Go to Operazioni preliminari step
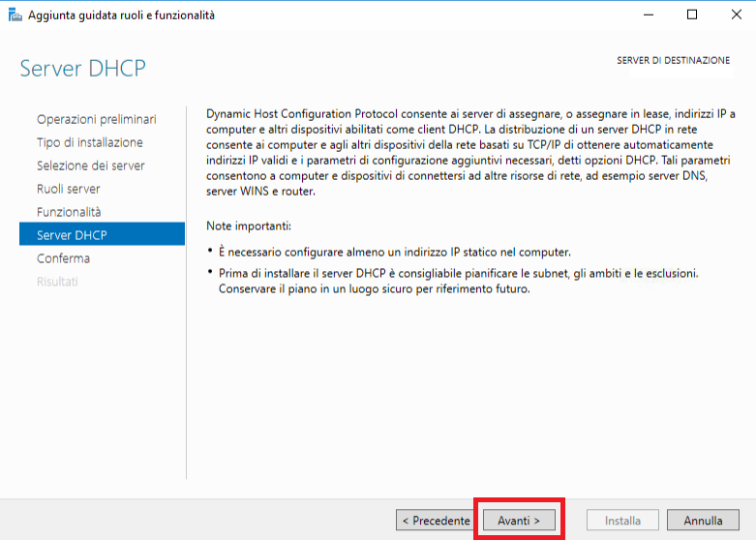Image resolution: width=756 pixels, height=540 pixels. coord(97,119)
